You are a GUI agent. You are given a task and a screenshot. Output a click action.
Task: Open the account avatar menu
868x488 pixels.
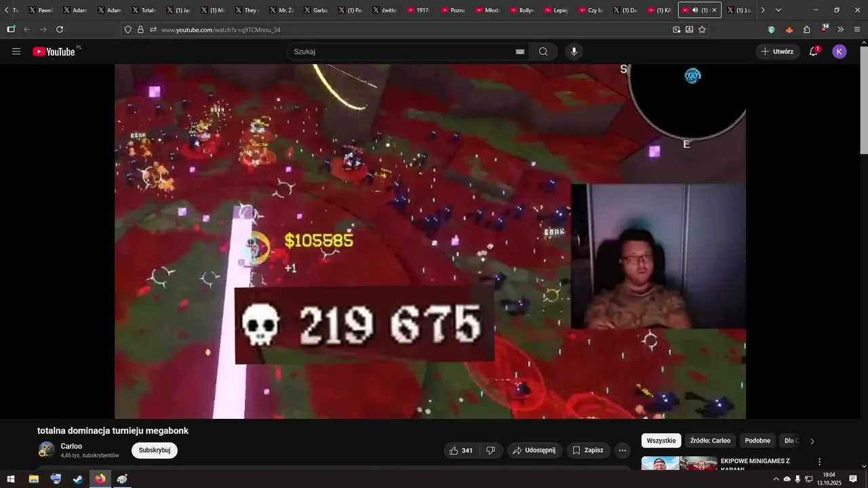840,52
